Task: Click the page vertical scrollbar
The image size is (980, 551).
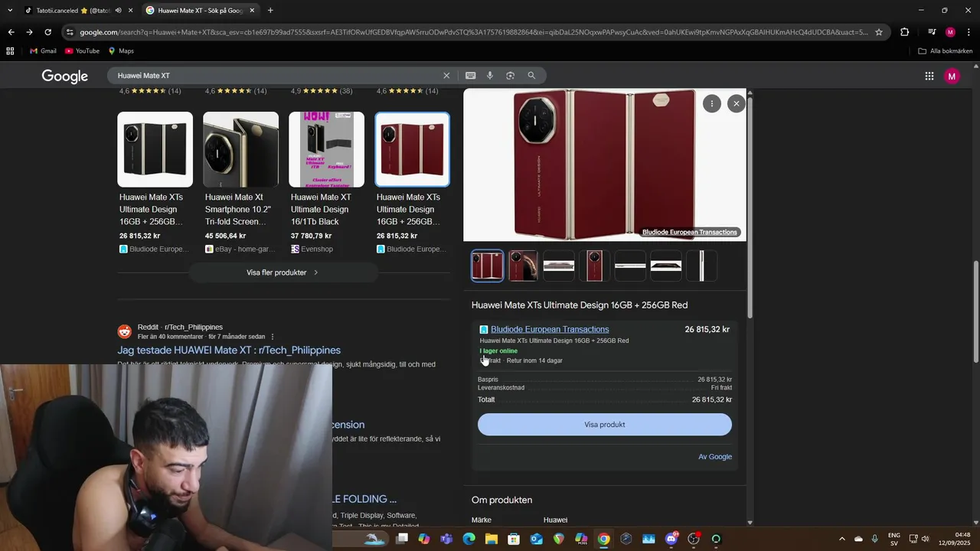Action: pos(975,310)
